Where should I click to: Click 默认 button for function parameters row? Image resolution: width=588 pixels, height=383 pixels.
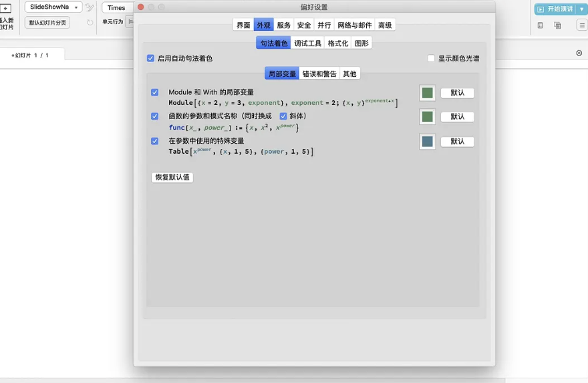pyautogui.click(x=458, y=117)
